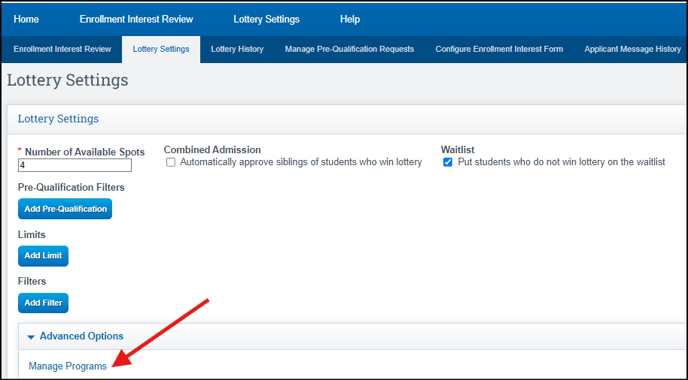The width and height of the screenshot is (688, 380).
Task: Click the Combined Admission label
Action: (x=212, y=150)
